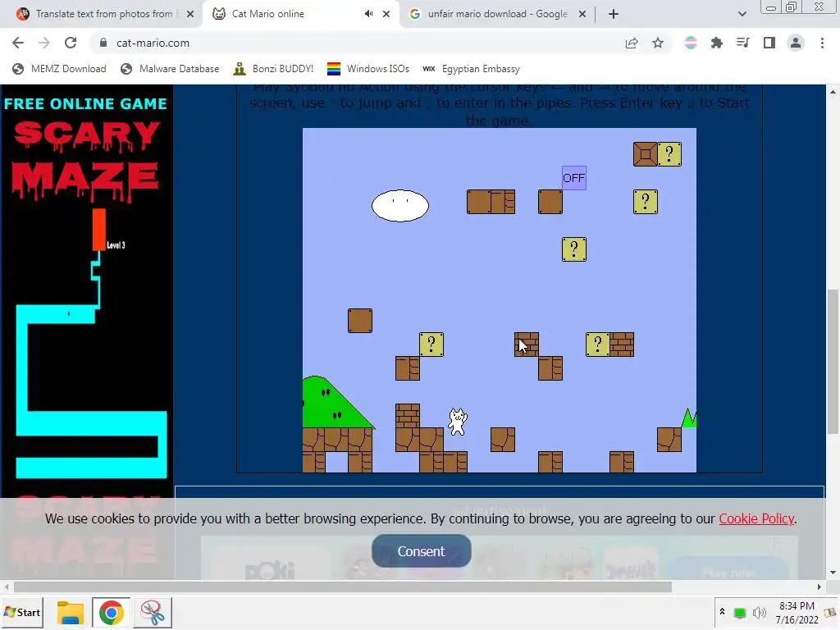Close the unfair mario download tab
The image size is (840, 630).
pos(582,14)
